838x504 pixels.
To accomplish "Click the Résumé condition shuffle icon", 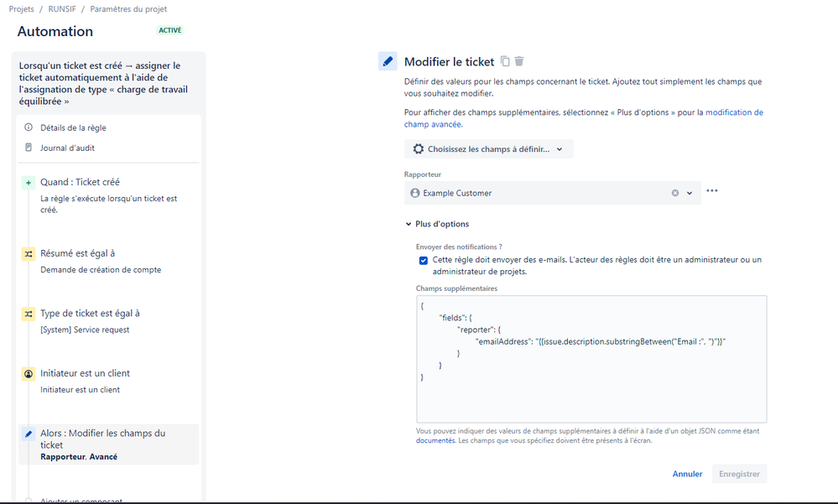I will pyautogui.click(x=29, y=254).
